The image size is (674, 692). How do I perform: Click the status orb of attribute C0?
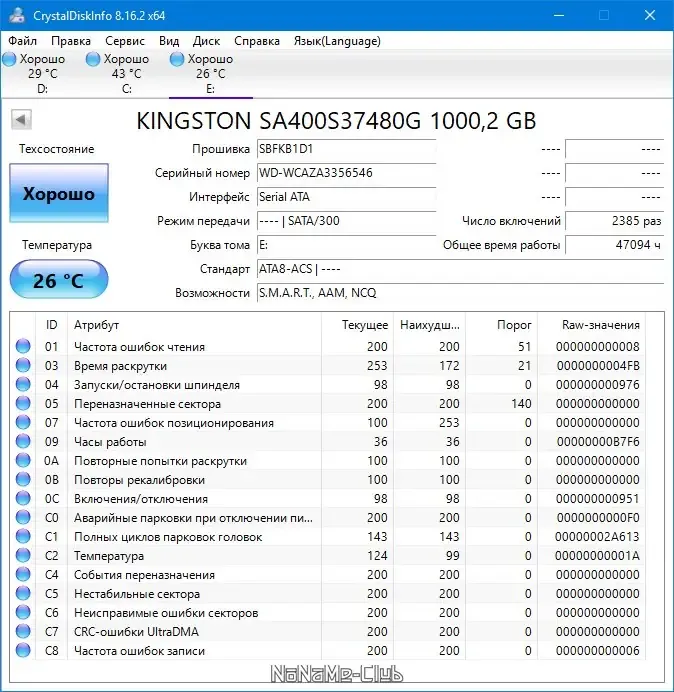point(23,517)
